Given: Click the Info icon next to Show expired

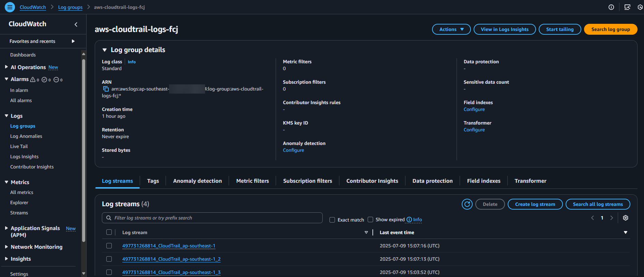Looking at the screenshot, I should coord(409,219).
